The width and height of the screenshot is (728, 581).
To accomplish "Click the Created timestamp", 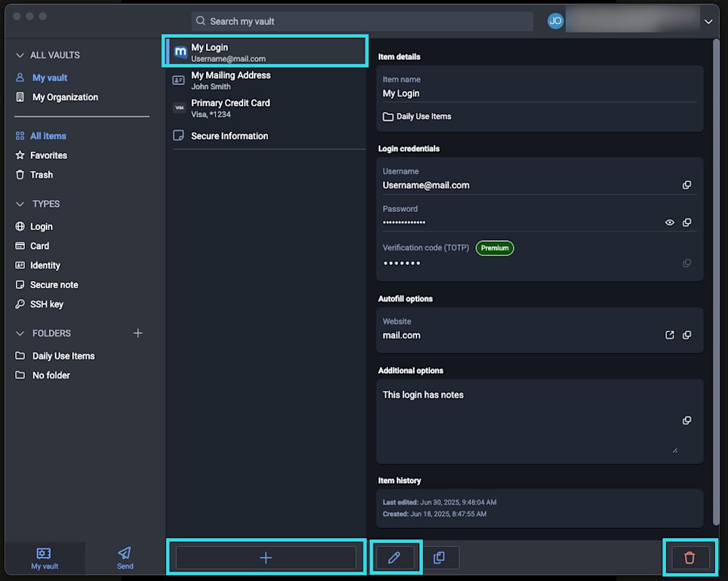I will pos(435,514).
